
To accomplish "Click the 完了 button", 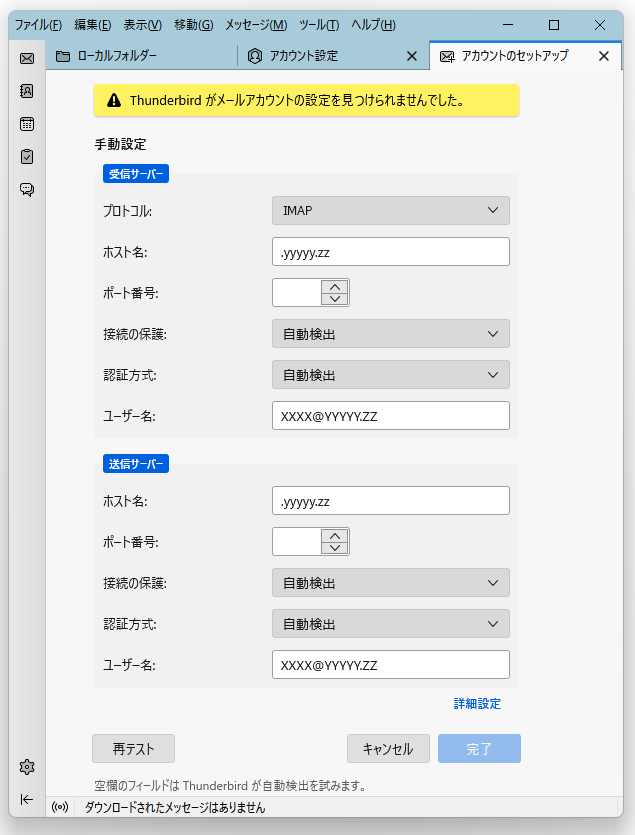I will point(479,749).
